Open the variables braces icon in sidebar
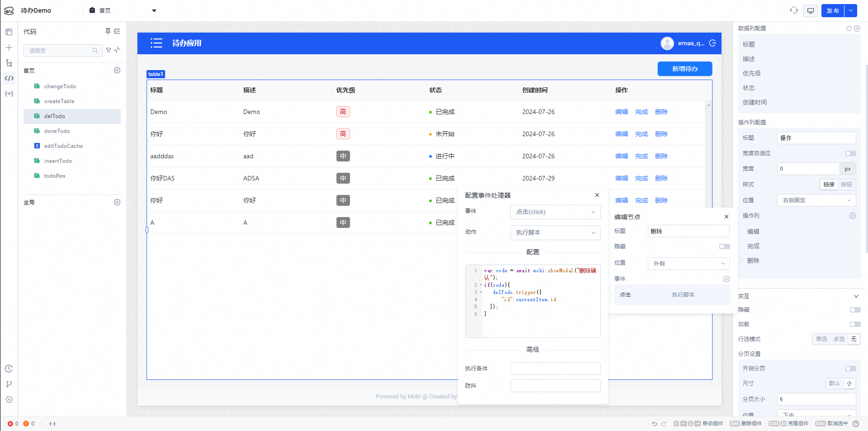Image resolution: width=868 pixels, height=431 pixels. pyautogui.click(x=9, y=94)
